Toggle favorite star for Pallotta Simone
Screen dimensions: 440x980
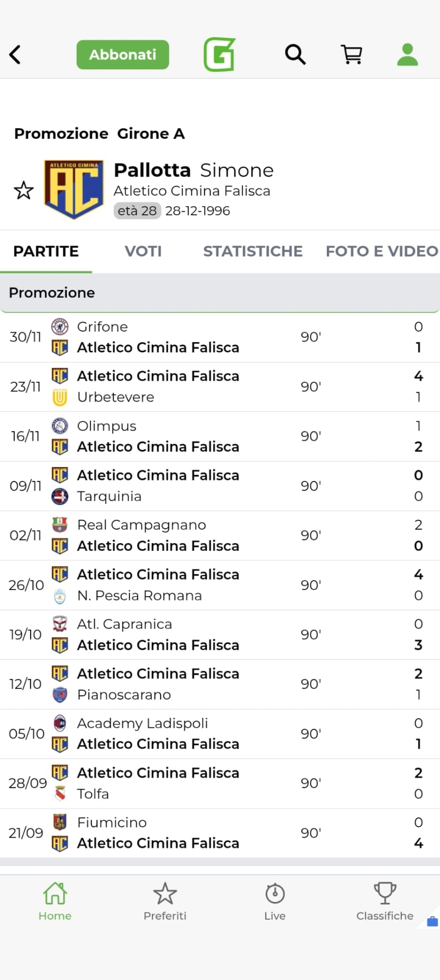pos(23,190)
